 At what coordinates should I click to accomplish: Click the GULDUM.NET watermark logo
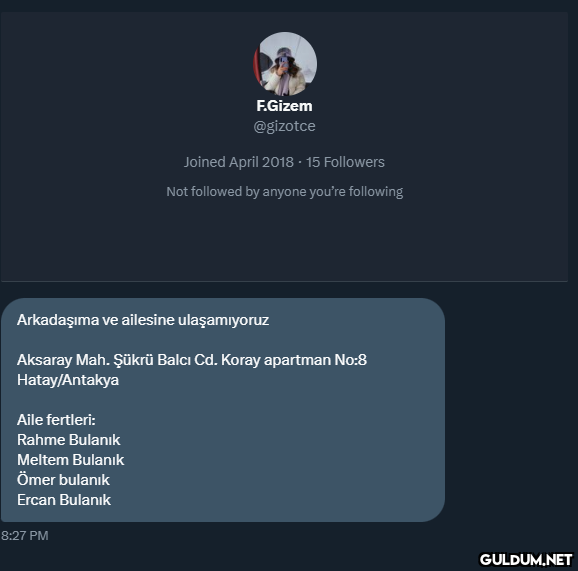tap(526, 560)
